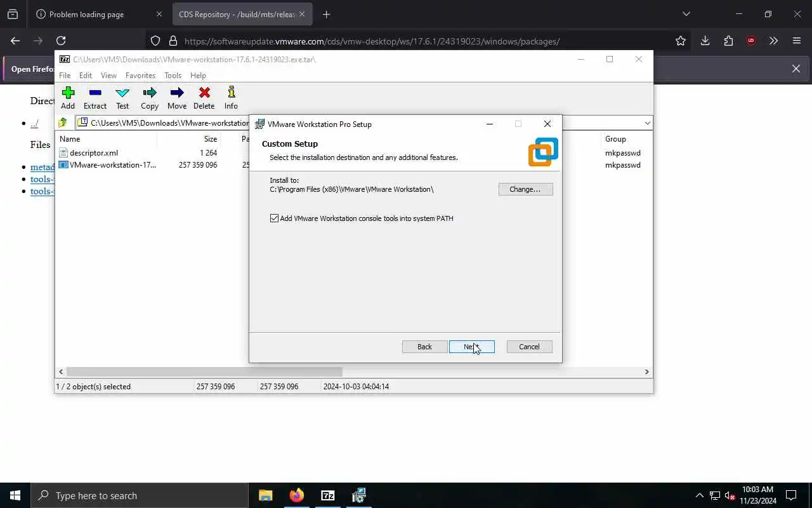Click the Info icon in 7-Zip toolbar
This screenshot has width=812, height=508.
231,93
